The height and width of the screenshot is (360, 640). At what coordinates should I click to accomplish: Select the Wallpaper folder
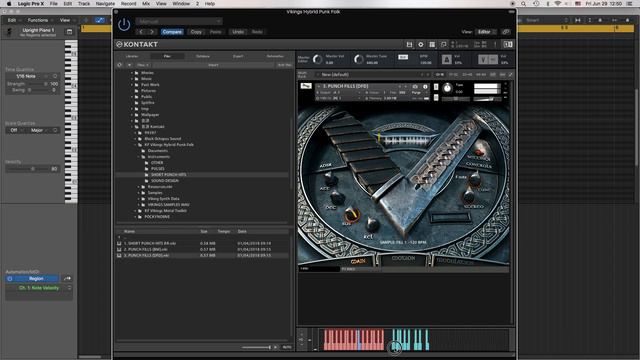(150, 115)
